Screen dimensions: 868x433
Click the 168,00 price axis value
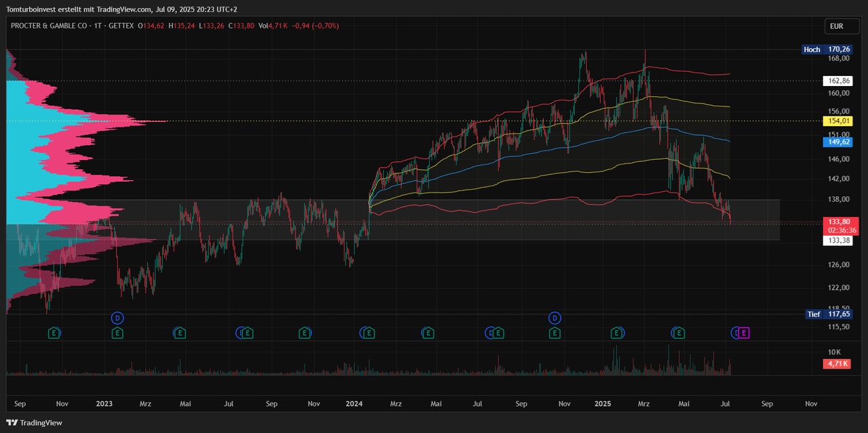[x=839, y=58]
